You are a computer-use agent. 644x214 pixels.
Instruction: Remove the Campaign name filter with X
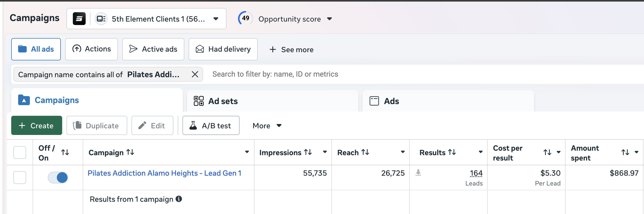coord(195,74)
